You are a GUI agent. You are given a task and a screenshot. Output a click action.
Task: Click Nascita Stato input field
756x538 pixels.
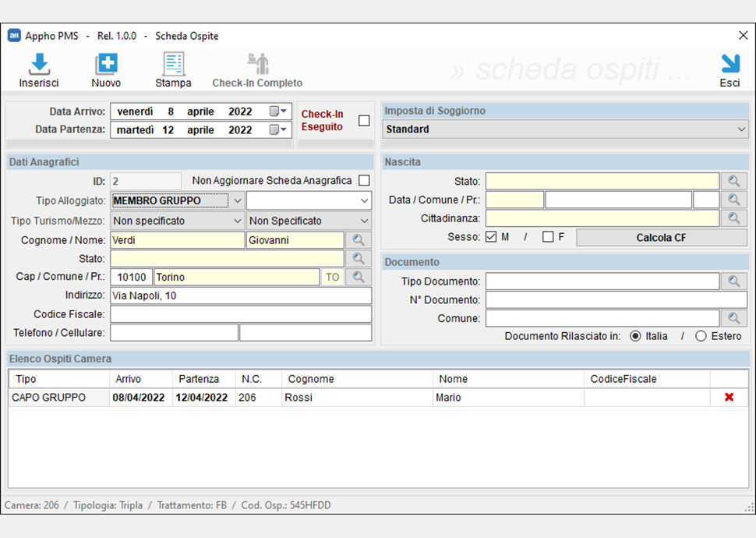[602, 181]
